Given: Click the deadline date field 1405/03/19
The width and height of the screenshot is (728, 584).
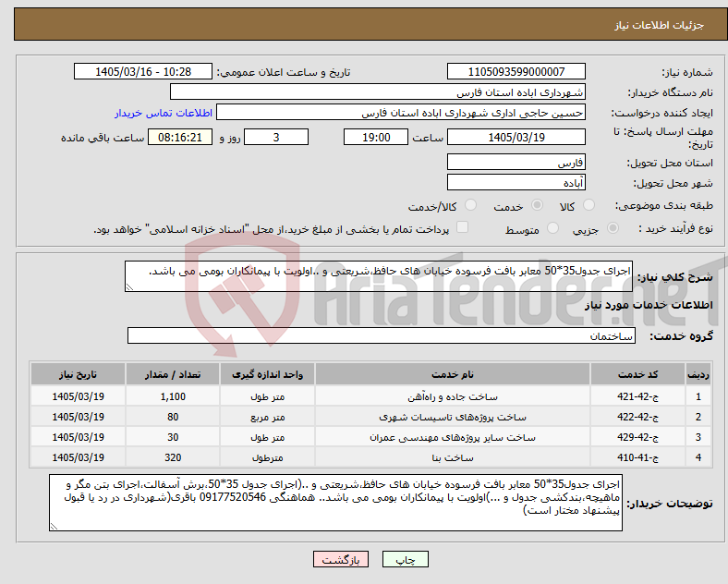Looking at the screenshot, I should (x=516, y=137).
